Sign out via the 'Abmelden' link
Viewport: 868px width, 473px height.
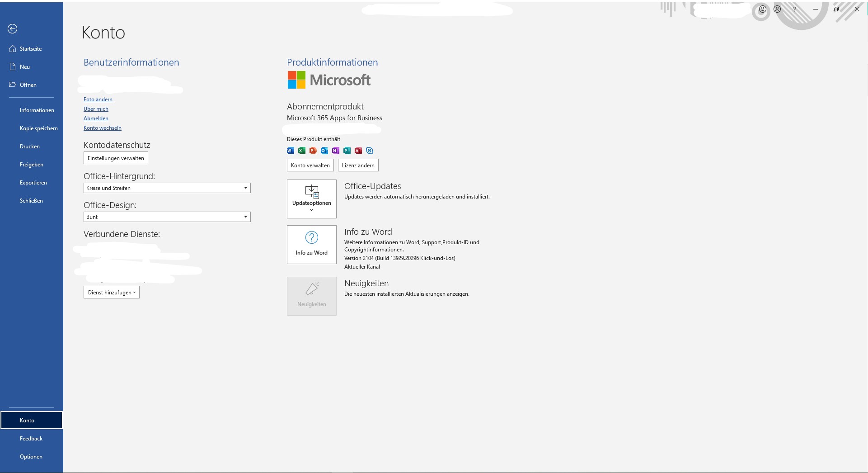pos(96,118)
